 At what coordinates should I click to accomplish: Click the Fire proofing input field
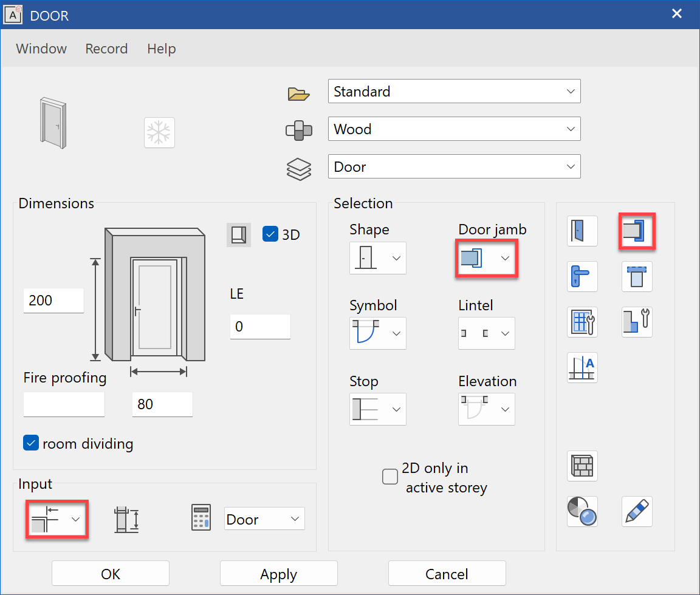pos(64,404)
